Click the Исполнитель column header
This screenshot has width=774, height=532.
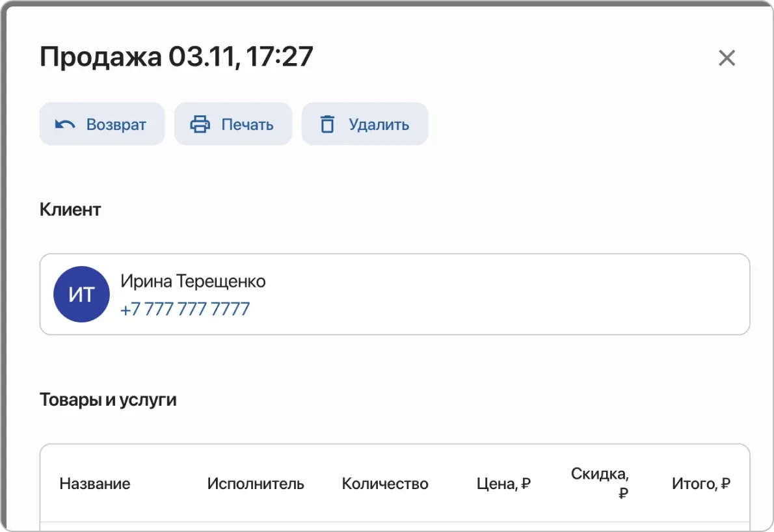(x=255, y=483)
